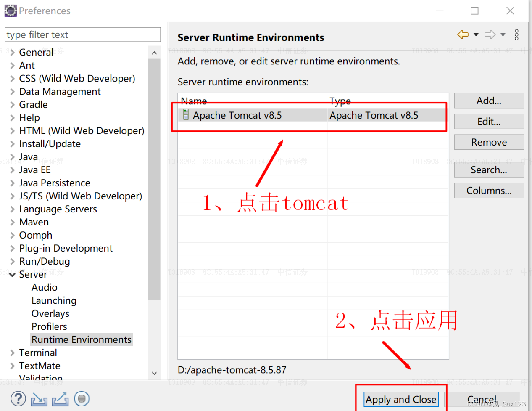Expand the Run/Debug tree node
Viewport: 532px width, 411px height.
click(13, 261)
